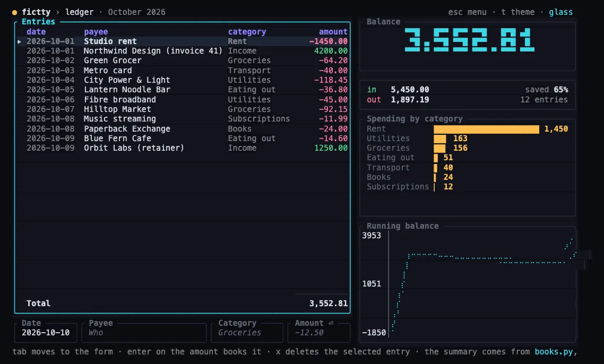Screen dimensions: 604x364
Task: Click the ledger breadcrumb
Action: tap(80, 12)
